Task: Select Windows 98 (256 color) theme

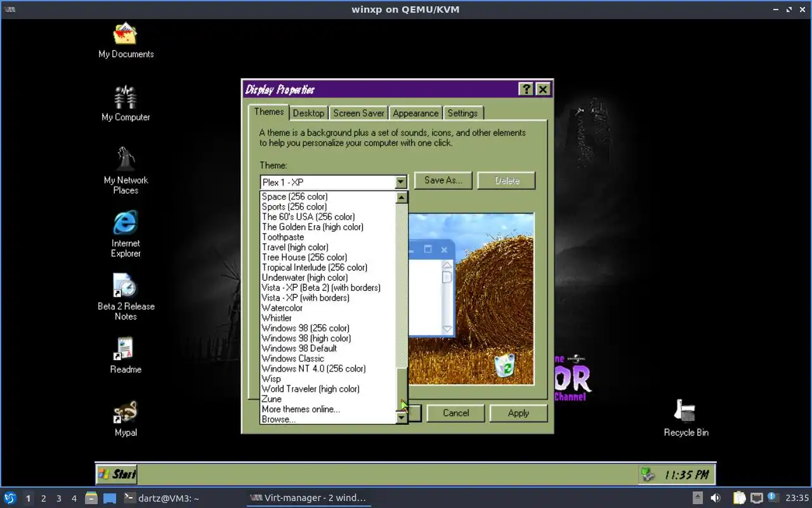Action: tap(328, 329)
